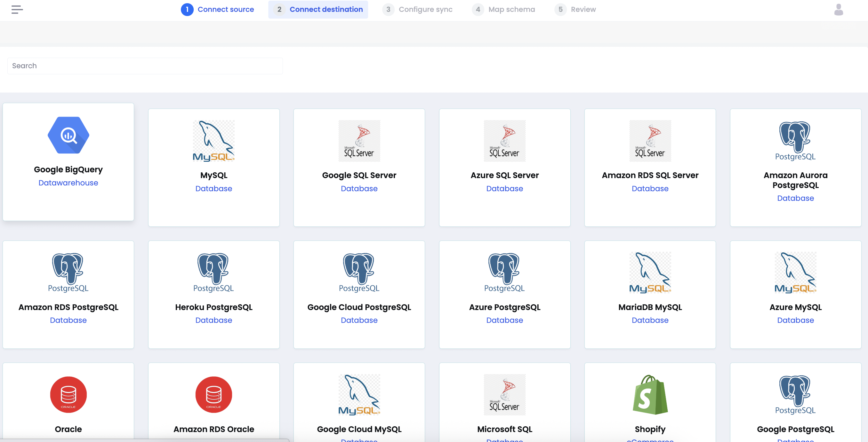Click the elephant logo on Amazon Aurora PostgreSQL card
The image size is (868, 442).
[795, 141]
